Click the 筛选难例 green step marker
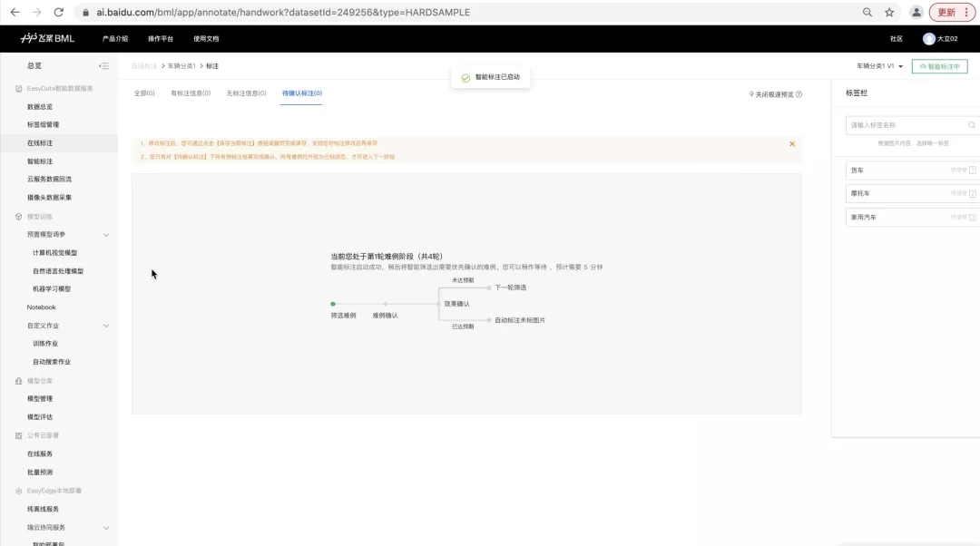The image size is (980, 546). 333,304
